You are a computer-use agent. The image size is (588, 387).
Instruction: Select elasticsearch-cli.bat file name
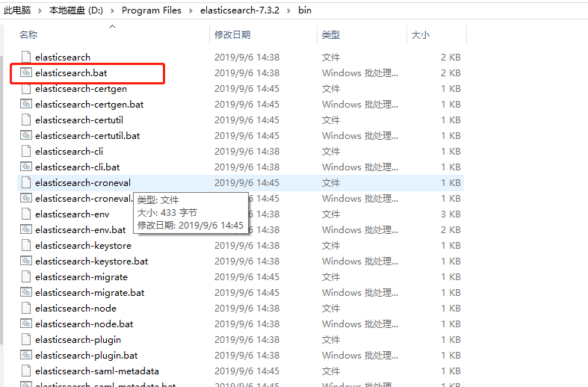click(x=77, y=167)
